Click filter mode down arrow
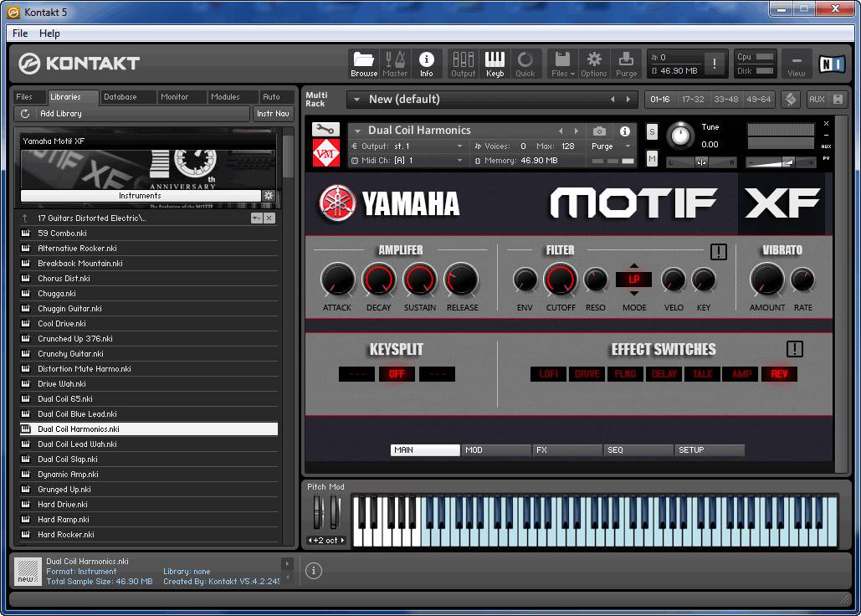Screen dimensions: 861x616 pyautogui.click(x=633, y=293)
